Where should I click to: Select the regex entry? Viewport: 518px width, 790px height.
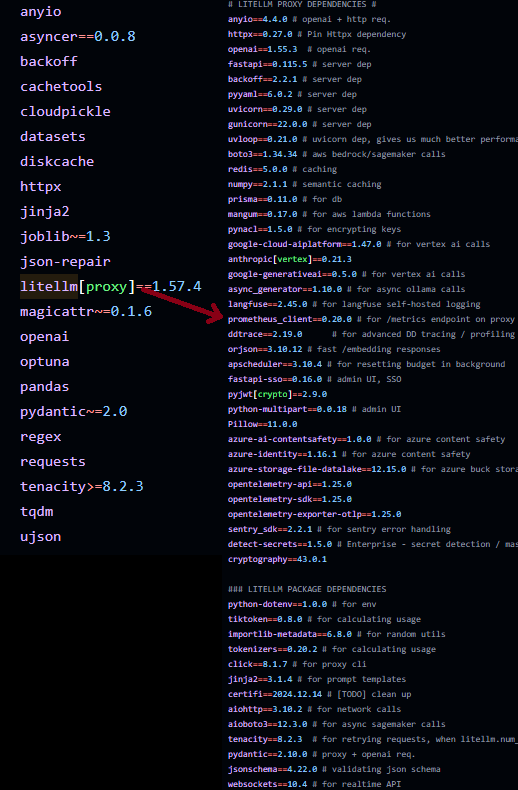coord(41,436)
